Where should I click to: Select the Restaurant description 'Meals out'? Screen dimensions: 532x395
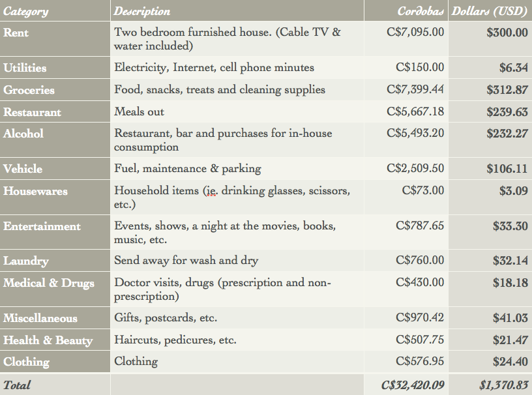click(x=140, y=112)
